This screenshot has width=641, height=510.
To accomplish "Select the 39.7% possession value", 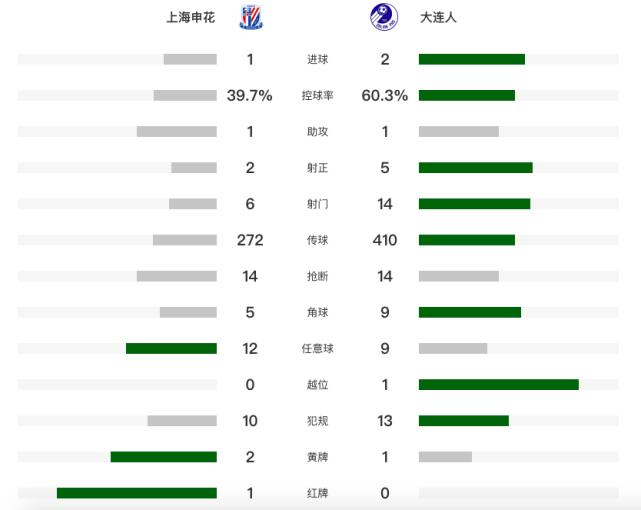I will [250, 95].
